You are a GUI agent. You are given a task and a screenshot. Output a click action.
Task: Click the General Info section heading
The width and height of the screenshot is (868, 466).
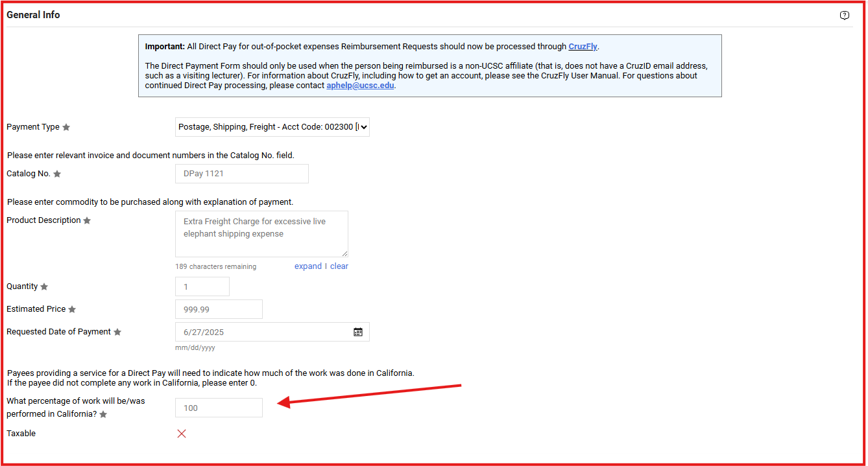[33, 15]
